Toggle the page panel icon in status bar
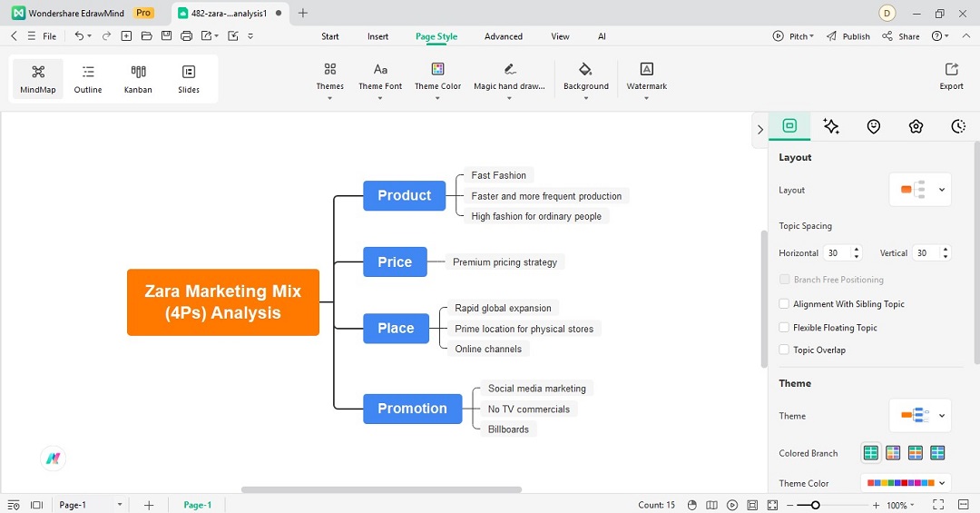The width and height of the screenshot is (980, 513). point(37,505)
